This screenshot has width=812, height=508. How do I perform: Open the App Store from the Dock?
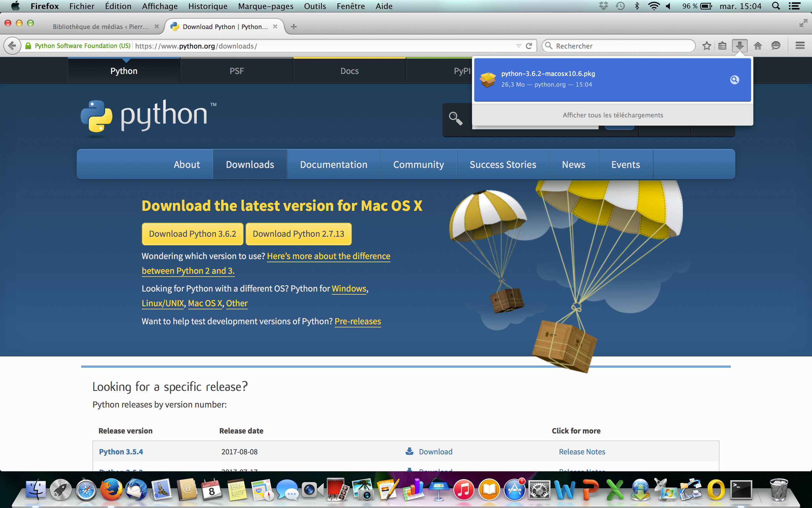[x=514, y=490]
